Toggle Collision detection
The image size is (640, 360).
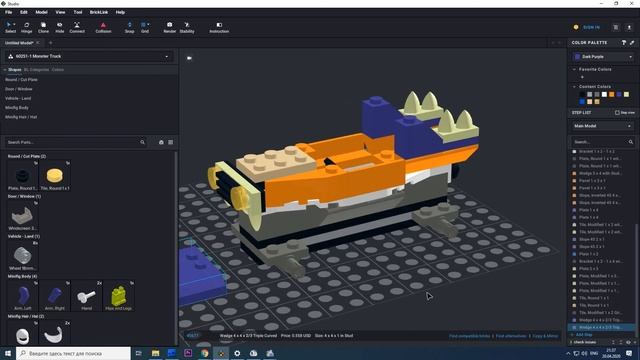[x=103, y=27]
